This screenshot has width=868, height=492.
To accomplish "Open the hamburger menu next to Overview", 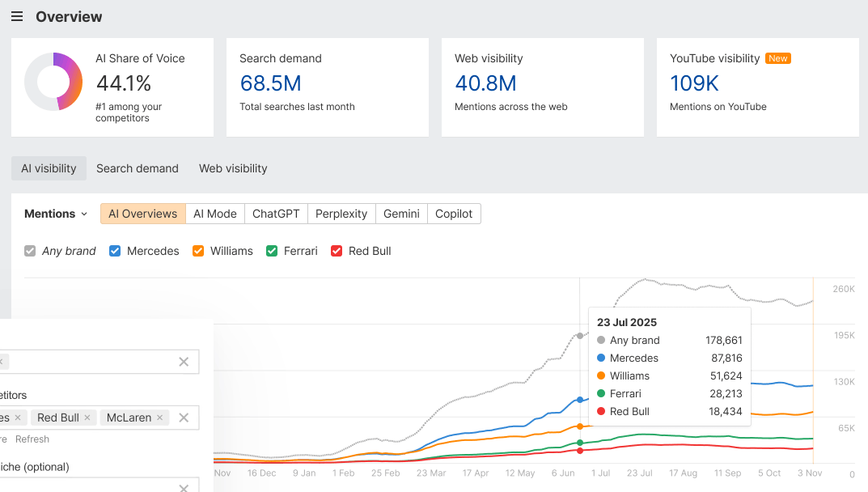I will [17, 17].
